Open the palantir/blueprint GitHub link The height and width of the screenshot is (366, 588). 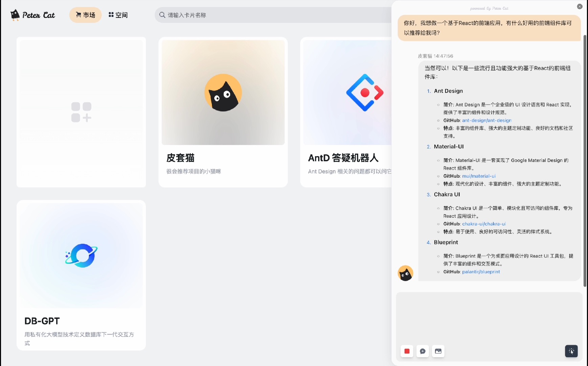point(481,272)
